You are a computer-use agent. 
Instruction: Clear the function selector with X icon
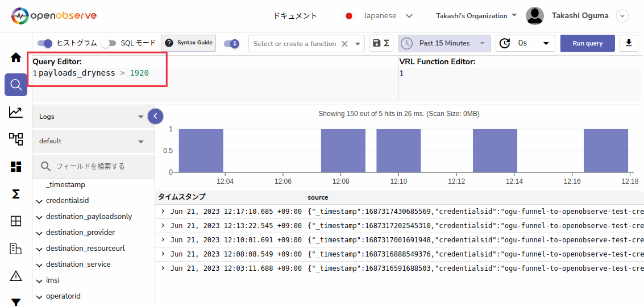point(345,44)
